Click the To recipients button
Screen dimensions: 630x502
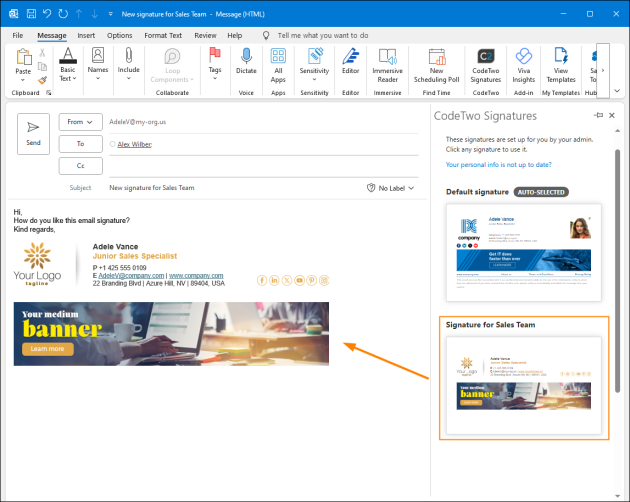(80, 144)
